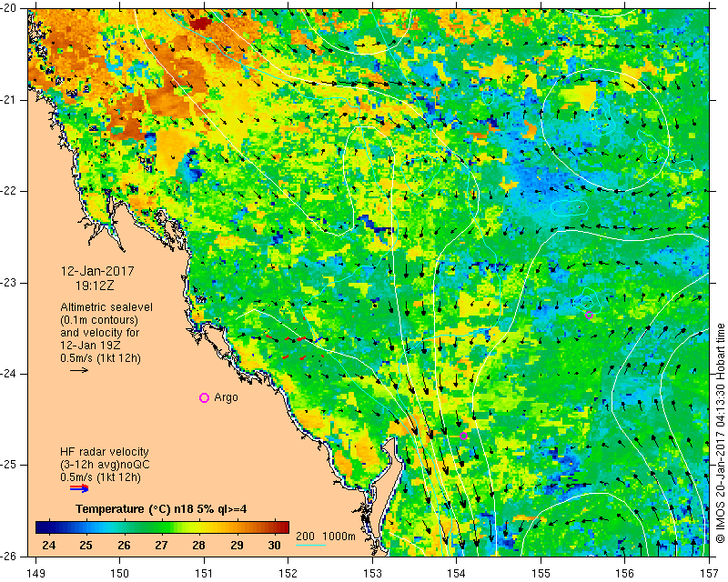
Task: Click the dark red hottest patch near 151E 20.2S
Action: 200,24
